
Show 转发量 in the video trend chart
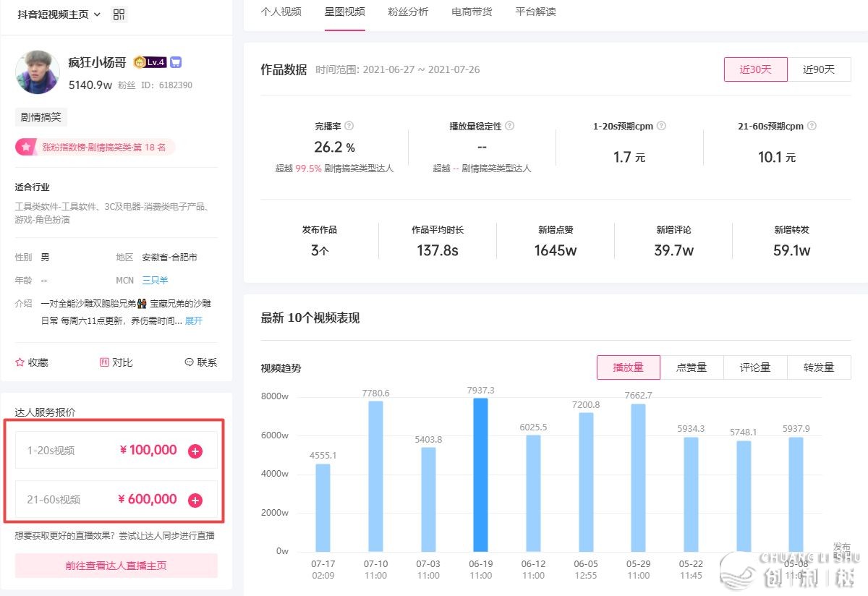coord(819,367)
